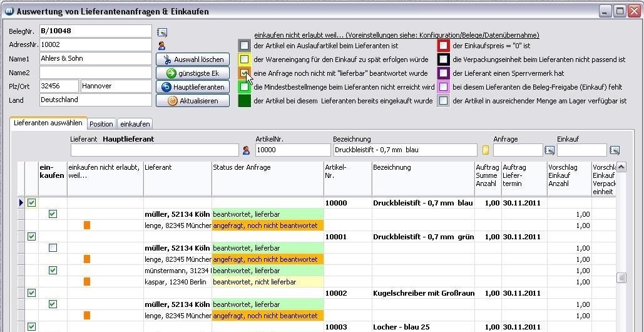Viewport: 644px width, 332px height.
Task: Open the einkaufen tab
Action: coord(135,124)
